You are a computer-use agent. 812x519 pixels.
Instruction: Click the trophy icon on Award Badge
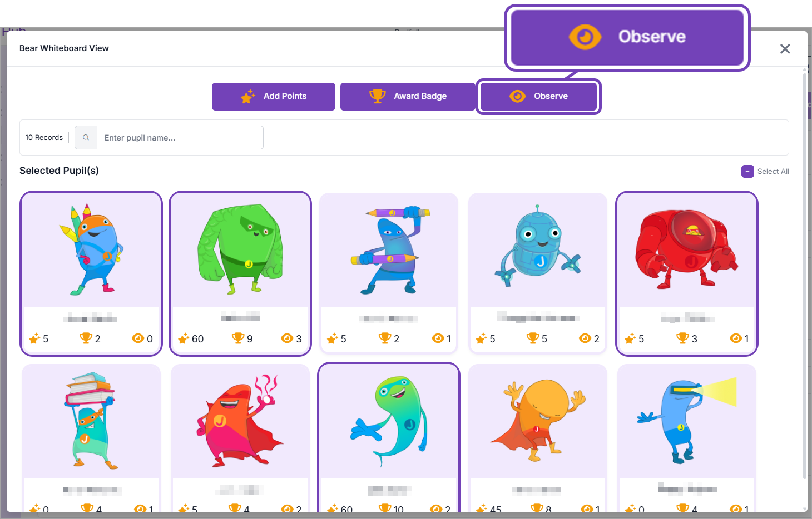tap(378, 96)
